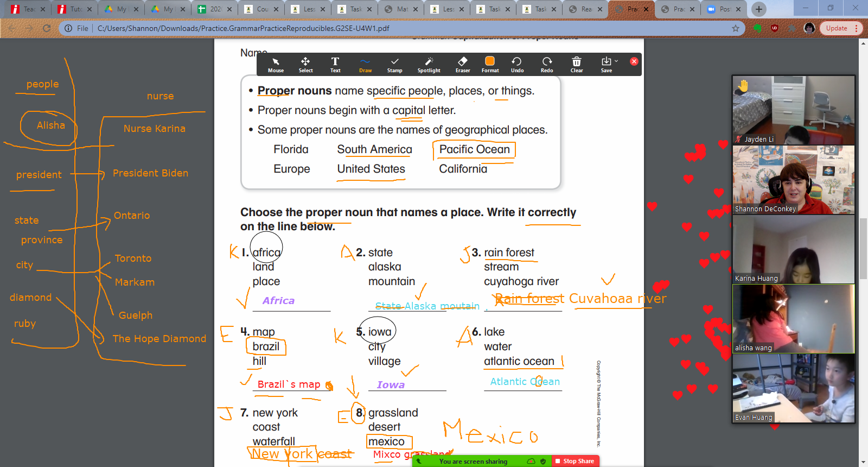Close the 'Rea' tab
868x467 pixels.
(x=600, y=9)
